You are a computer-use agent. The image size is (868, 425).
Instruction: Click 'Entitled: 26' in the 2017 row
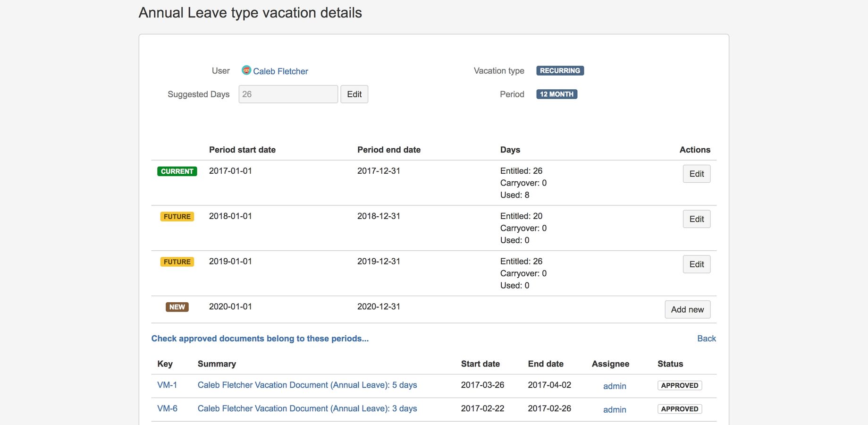[x=521, y=171]
